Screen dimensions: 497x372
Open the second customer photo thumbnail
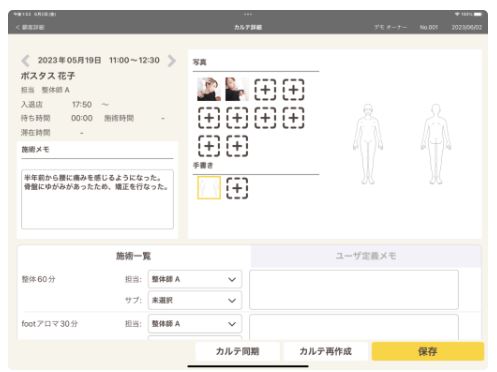coord(237,89)
